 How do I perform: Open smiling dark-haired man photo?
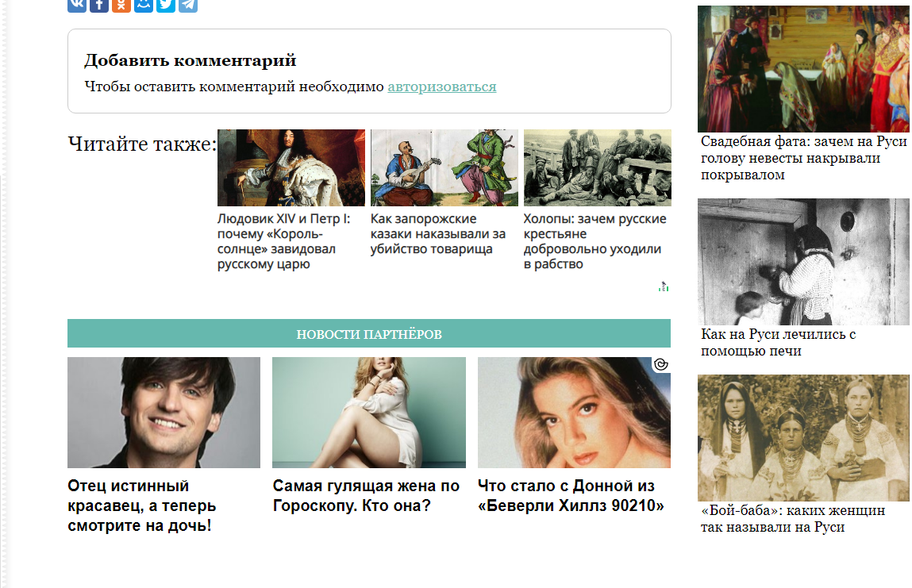164,413
